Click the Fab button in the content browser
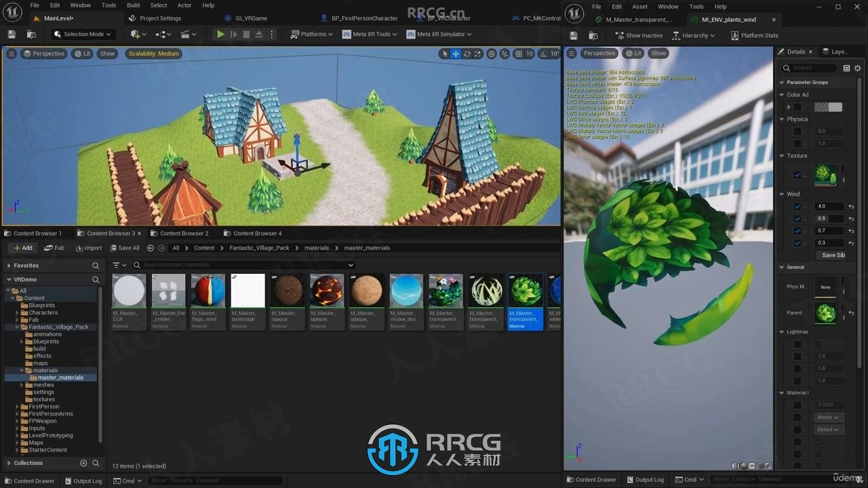The height and width of the screenshot is (488, 868). 54,248
